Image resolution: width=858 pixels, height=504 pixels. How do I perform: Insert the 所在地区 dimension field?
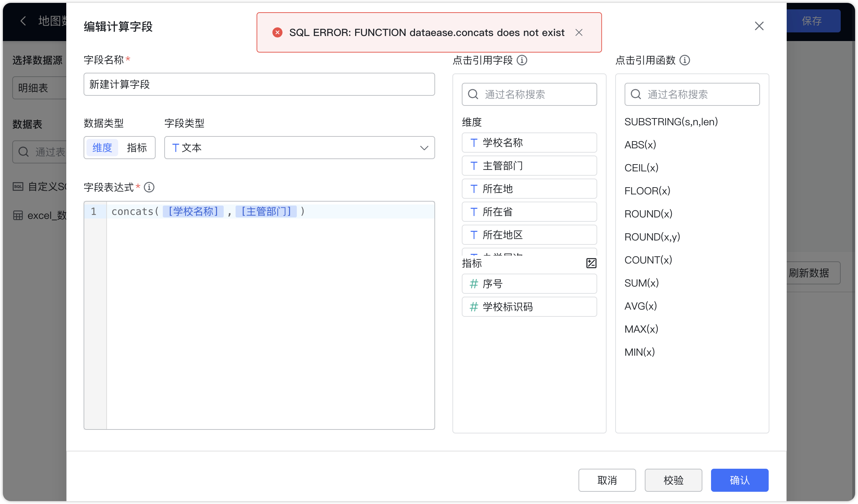tap(529, 235)
